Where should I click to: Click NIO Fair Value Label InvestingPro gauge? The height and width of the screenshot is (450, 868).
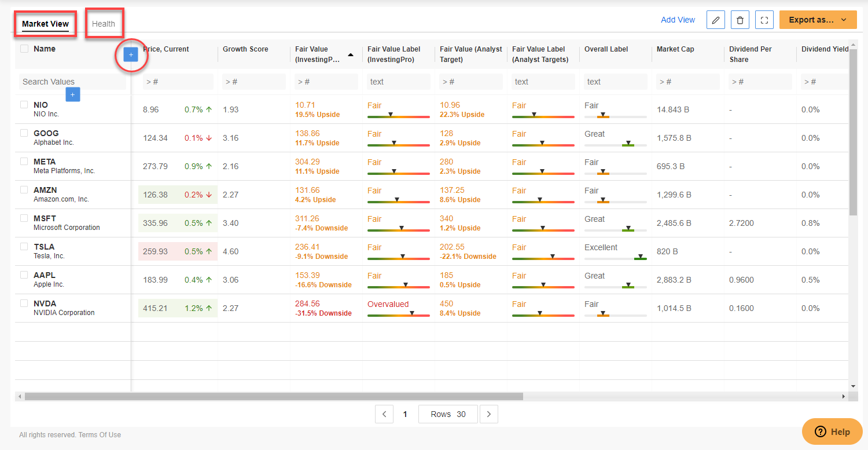(x=399, y=116)
